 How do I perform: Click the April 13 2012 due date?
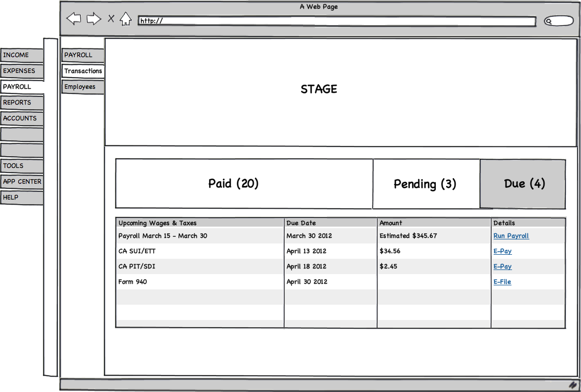[x=307, y=251]
